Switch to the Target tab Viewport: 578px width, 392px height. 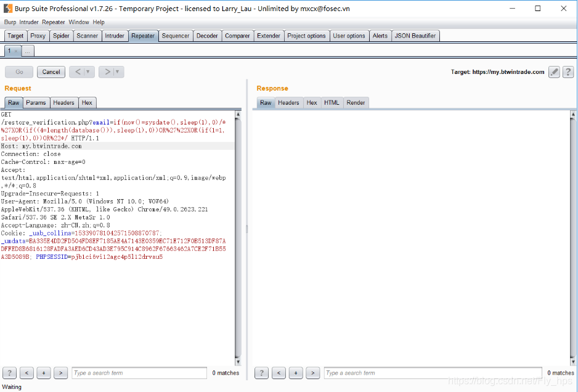[15, 36]
